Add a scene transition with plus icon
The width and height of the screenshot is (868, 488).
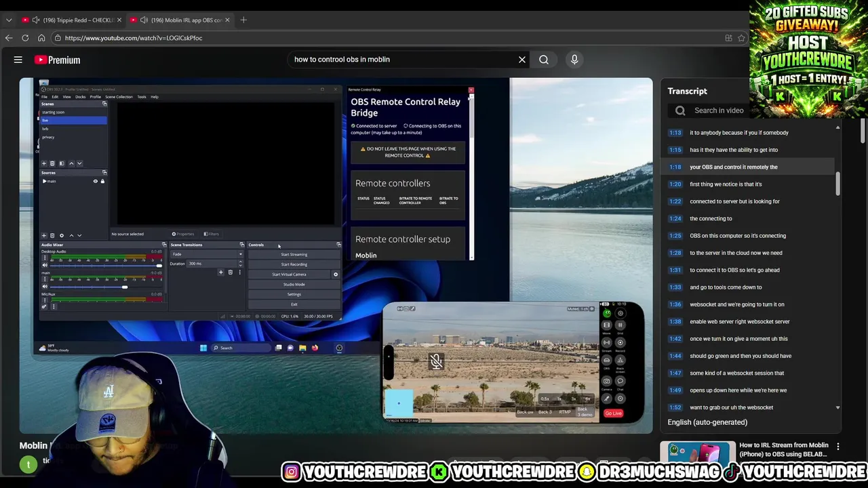(220, 272)
